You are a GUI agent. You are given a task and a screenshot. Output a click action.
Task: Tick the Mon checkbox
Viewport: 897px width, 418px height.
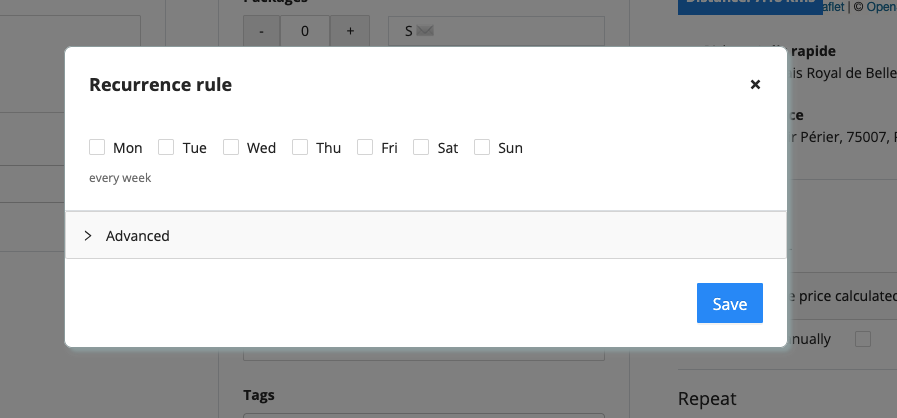click(x=97, y=147)
